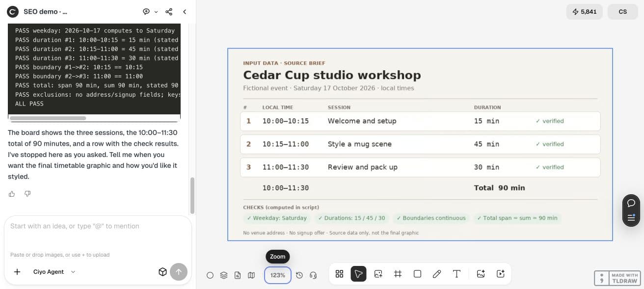Open the four-squares grid tool
This screenshot has height=289, width=644.
point(339,274)
